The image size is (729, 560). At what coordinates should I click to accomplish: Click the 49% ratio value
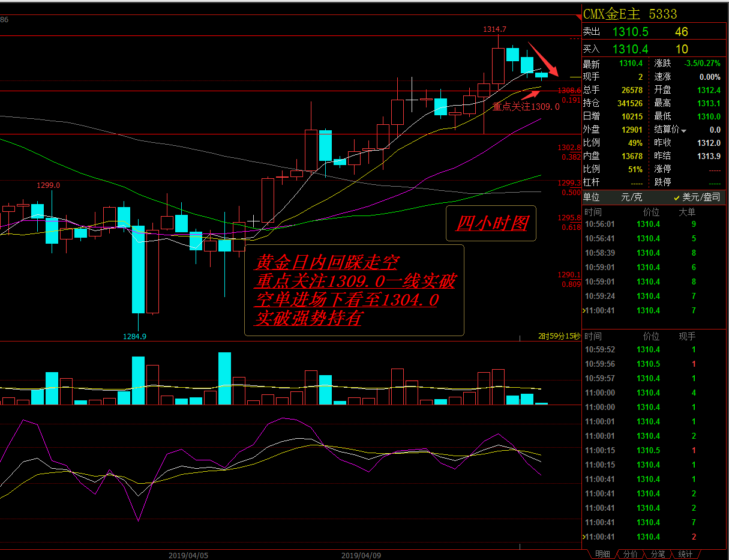click(x=635, y=143)
